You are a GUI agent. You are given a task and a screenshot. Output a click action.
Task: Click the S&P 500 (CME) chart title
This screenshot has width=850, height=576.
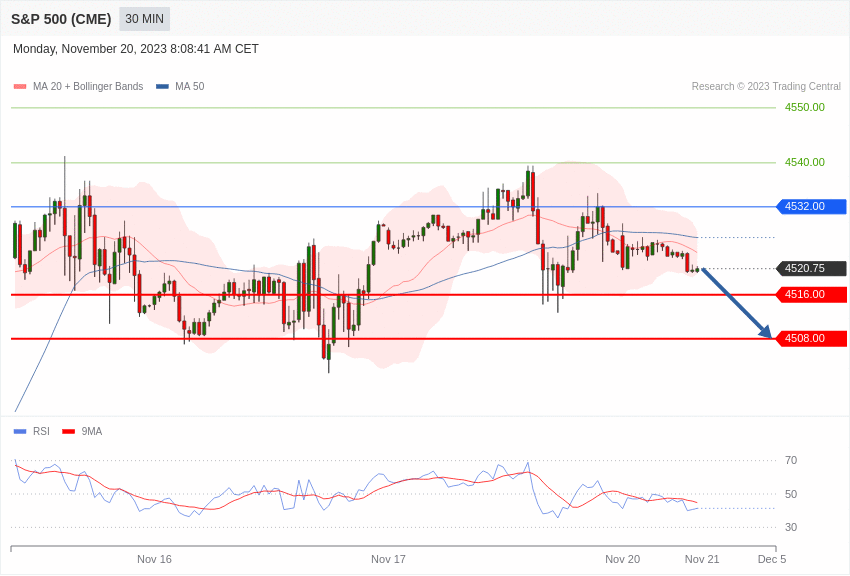click(60, 18)
